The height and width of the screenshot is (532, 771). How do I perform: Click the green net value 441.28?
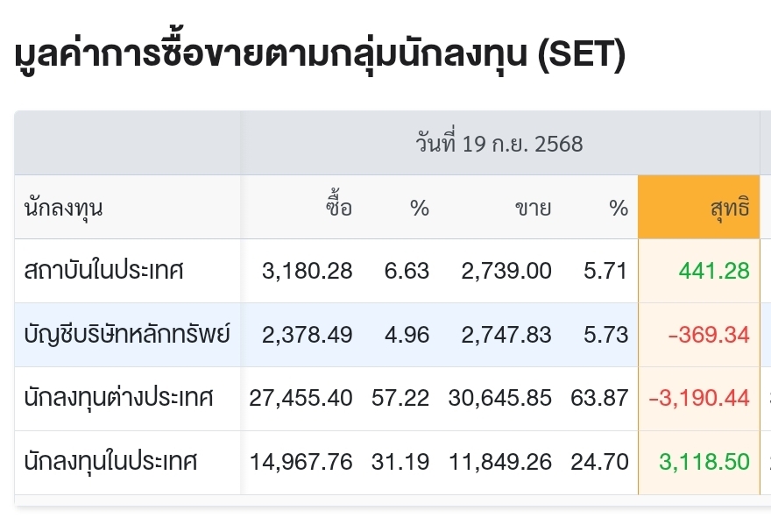(x=714, y=271)
